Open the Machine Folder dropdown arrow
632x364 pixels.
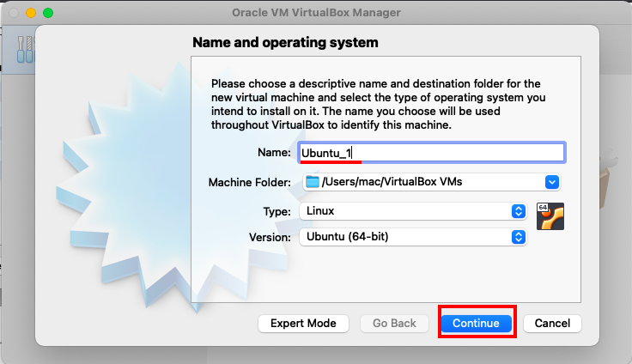pyautogui.click(x=552, y=182)
